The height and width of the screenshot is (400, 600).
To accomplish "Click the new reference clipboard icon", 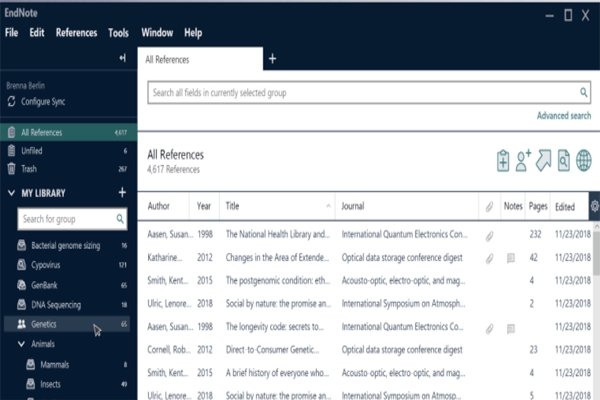I will (x=503, y=160).
